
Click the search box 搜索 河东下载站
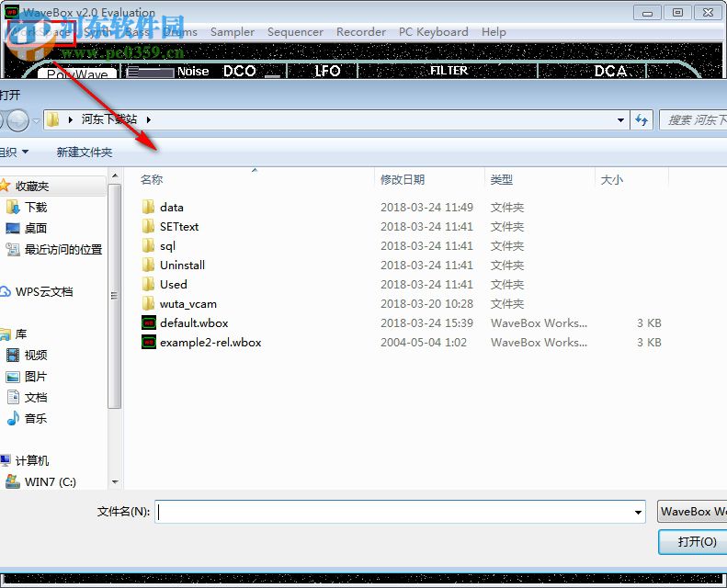click(x=693, y=120)
